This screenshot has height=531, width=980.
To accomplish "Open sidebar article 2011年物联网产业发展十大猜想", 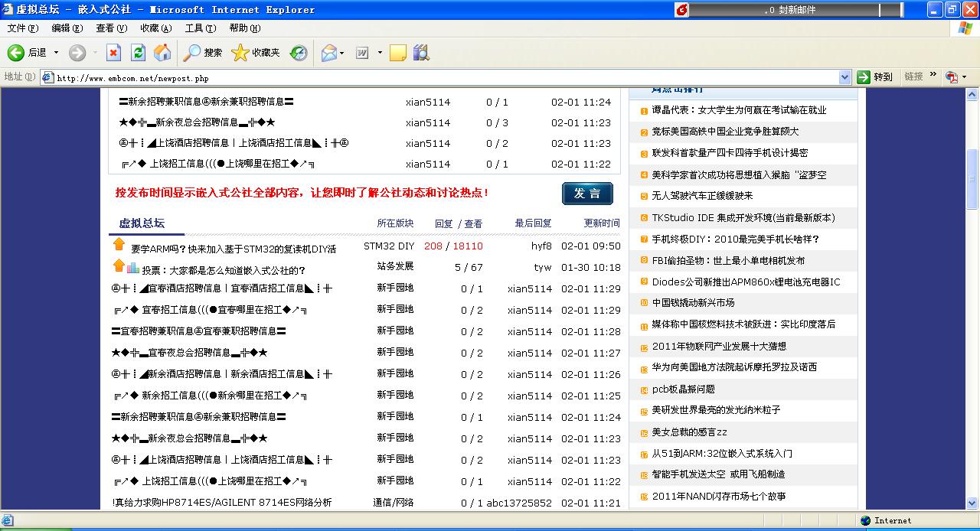I will click(719, 346).
